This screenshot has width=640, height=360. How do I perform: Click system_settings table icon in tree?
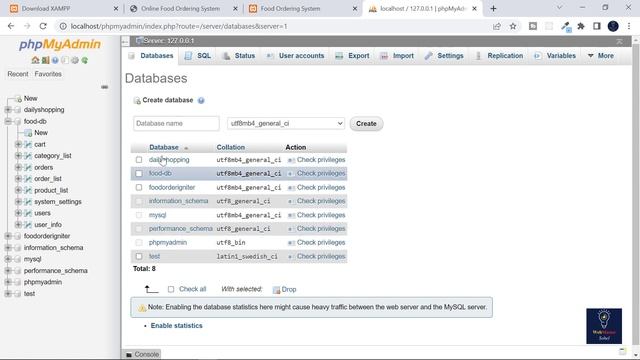point(28,202)
